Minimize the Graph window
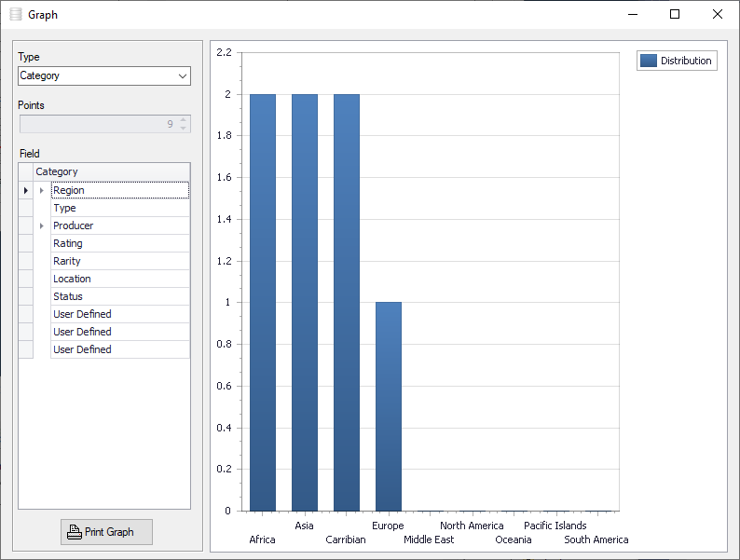The height and width of the screenshot is (560, 740). pyautogui.click(x=633, y=14)
